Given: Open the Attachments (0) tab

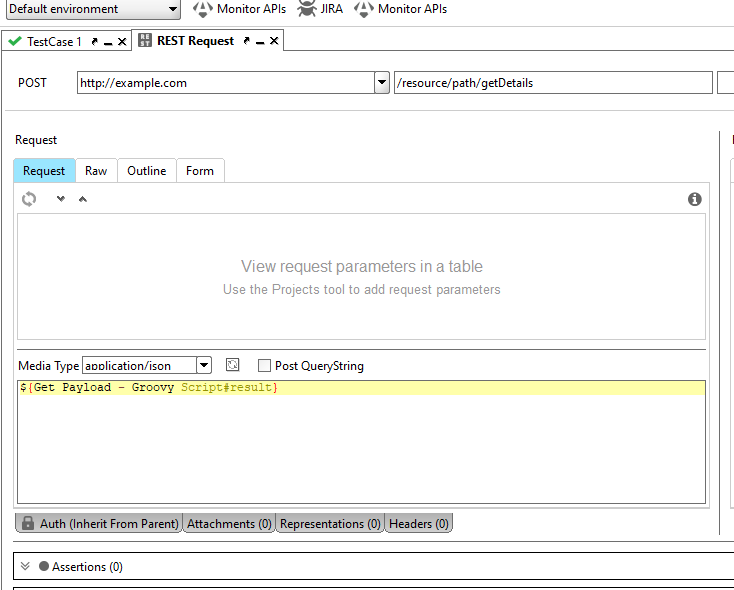Looking at the screenshot, I should click(x=229, y=524).
